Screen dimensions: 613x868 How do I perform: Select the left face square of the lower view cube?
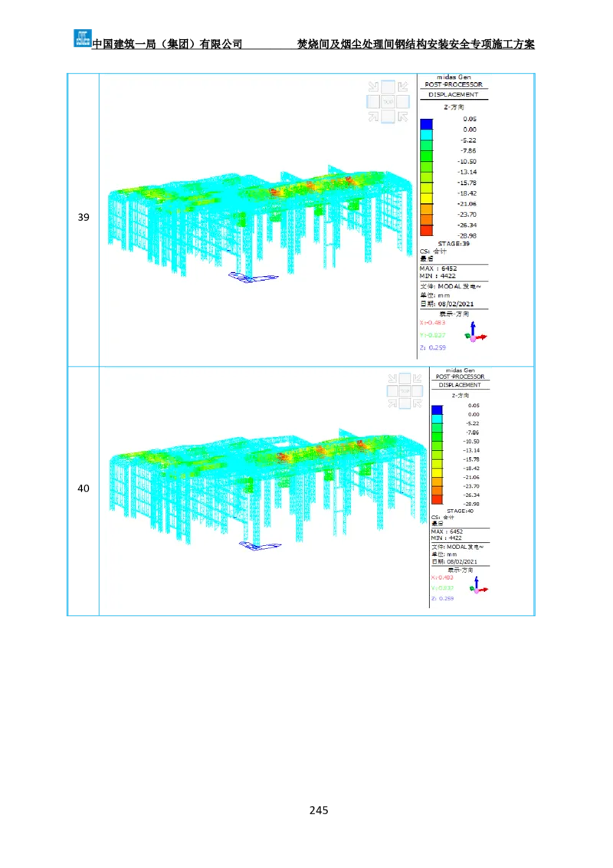393,391
